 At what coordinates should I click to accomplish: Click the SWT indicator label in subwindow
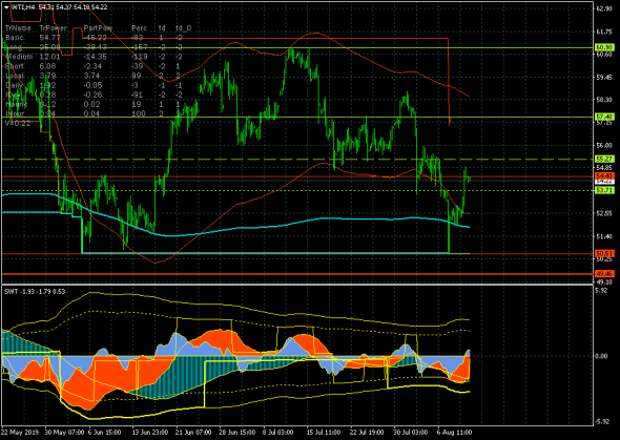[x=11, y=292]
